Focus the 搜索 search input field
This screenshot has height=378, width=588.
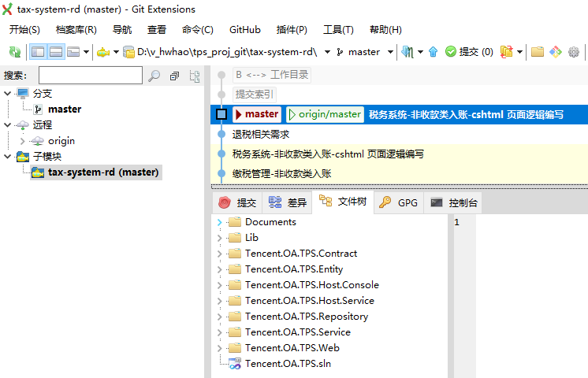point(91,76)
